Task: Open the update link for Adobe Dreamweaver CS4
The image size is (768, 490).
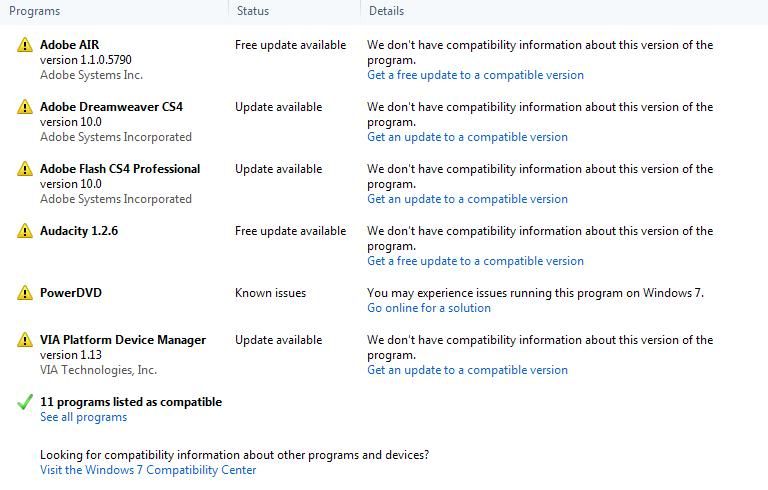Action: pyautogui.click(x=467, y=137)
